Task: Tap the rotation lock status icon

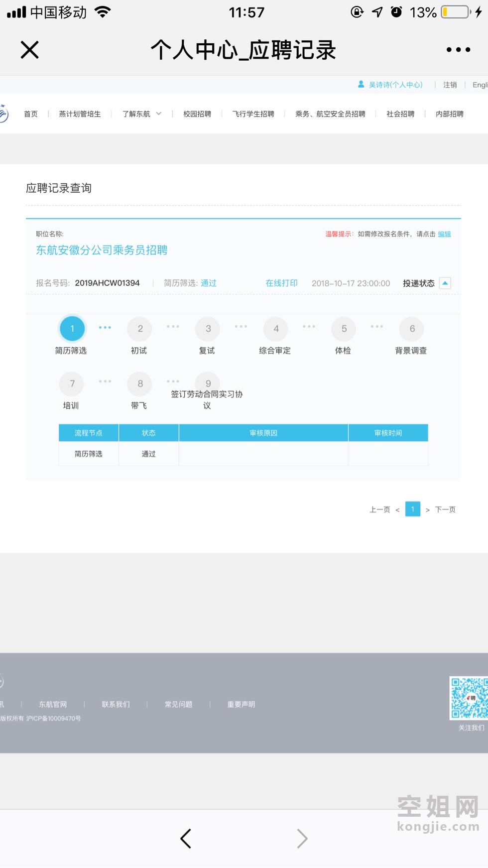Action: click(357, 12)
